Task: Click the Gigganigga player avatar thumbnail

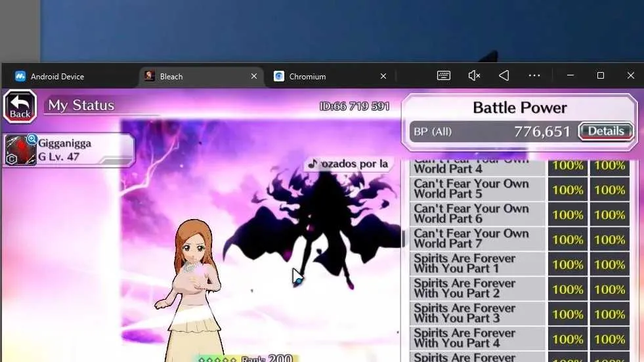Action: click(20, 150)
